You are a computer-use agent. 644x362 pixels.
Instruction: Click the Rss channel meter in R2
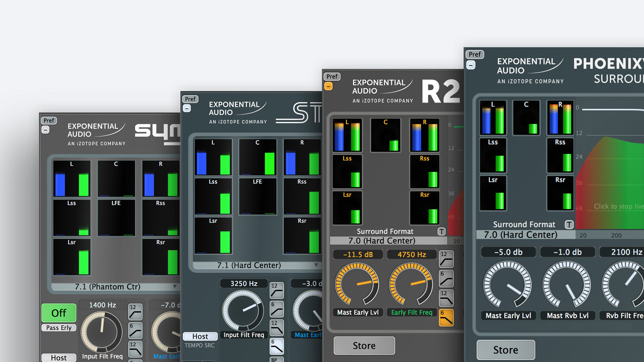[425, 172]
